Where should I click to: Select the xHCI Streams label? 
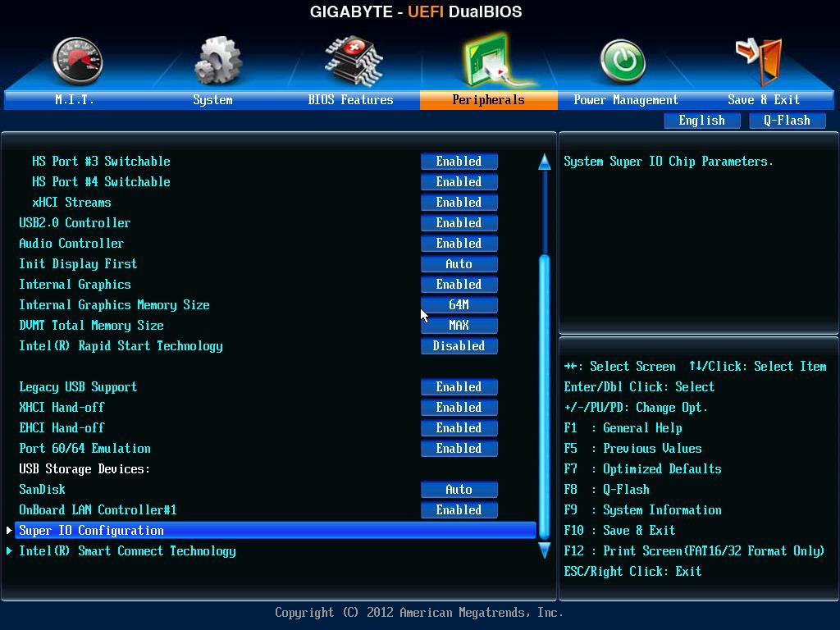(x=72, y=203)
